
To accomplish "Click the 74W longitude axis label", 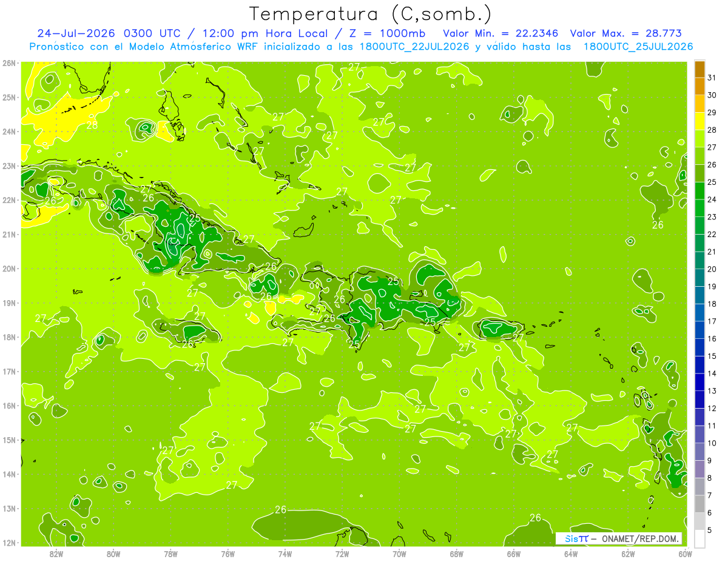I will pyautogui.click(x=285, y=554).
